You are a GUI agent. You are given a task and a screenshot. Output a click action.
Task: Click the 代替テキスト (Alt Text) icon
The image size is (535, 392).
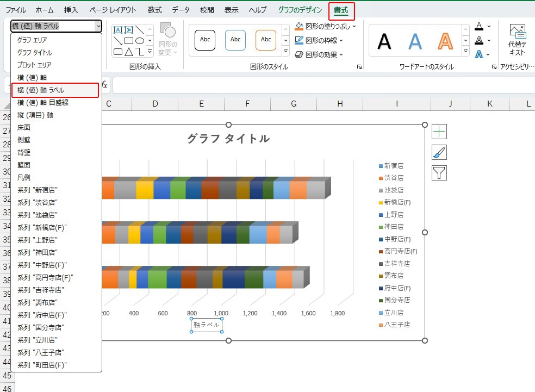coord(517,32)
